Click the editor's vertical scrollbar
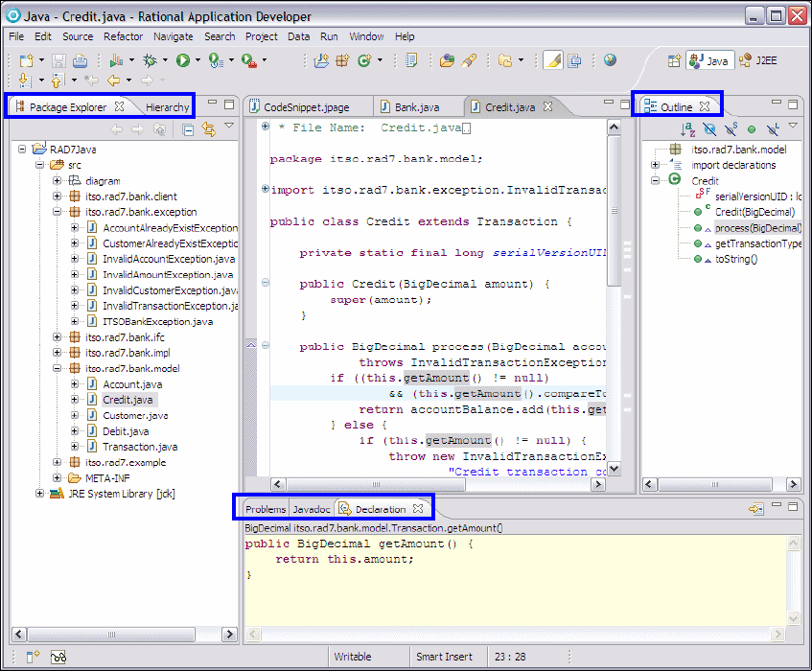Image resolution: width=812 pixels, height=671 pixels. 615,211
